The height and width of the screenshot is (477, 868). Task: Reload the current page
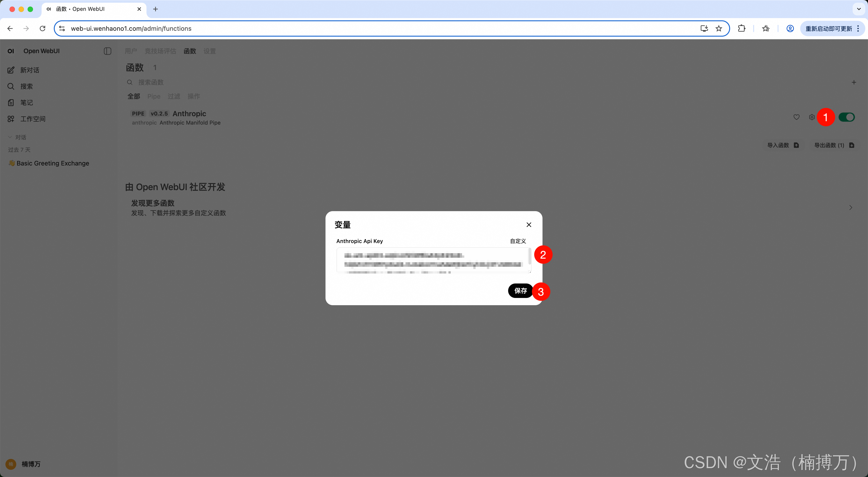click(x=42, y=29)
